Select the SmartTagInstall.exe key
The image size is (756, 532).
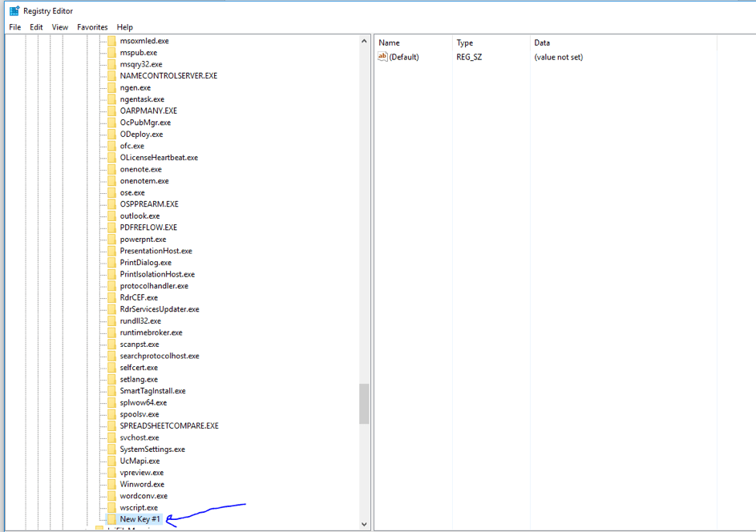(x=152, y=391)
